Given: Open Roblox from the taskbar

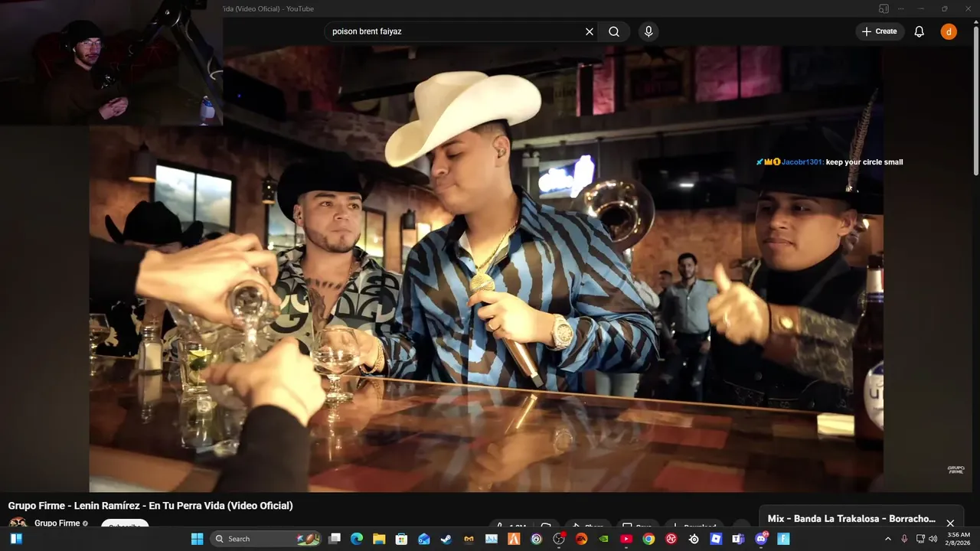Looking at the screenshot, I should [716, 539].
